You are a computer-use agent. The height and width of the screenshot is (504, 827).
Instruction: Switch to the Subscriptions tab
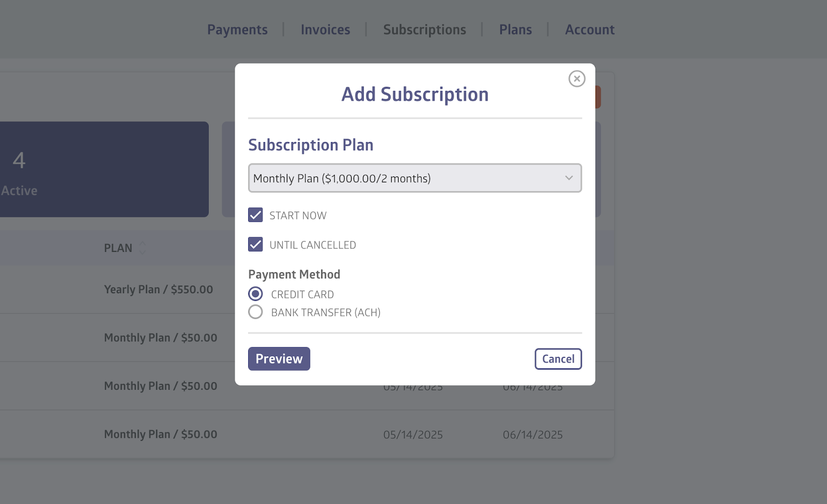click(424, 30)
